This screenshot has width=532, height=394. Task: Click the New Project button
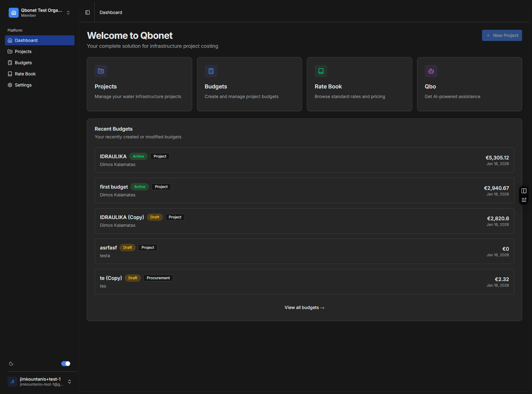pos(502,35)
